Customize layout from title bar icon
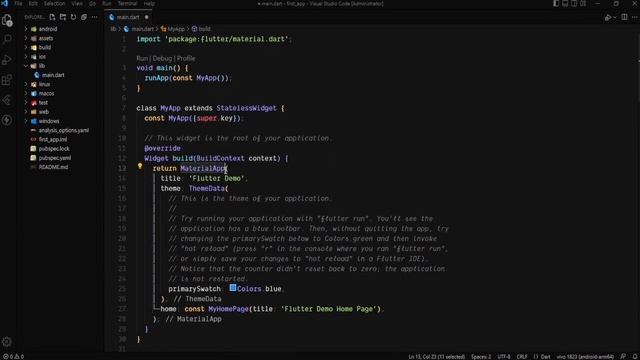This screenshot has height=360, width=640. coord(583,3)
